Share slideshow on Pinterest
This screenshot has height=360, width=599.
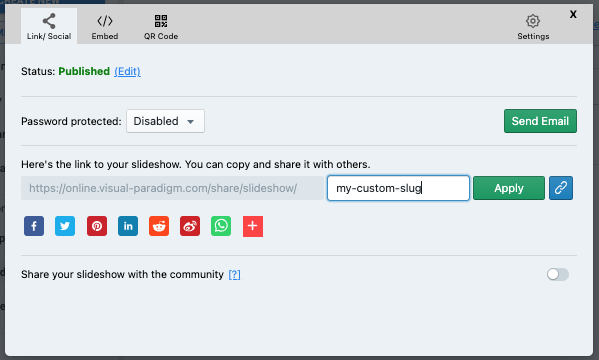[x=97, y=226]
